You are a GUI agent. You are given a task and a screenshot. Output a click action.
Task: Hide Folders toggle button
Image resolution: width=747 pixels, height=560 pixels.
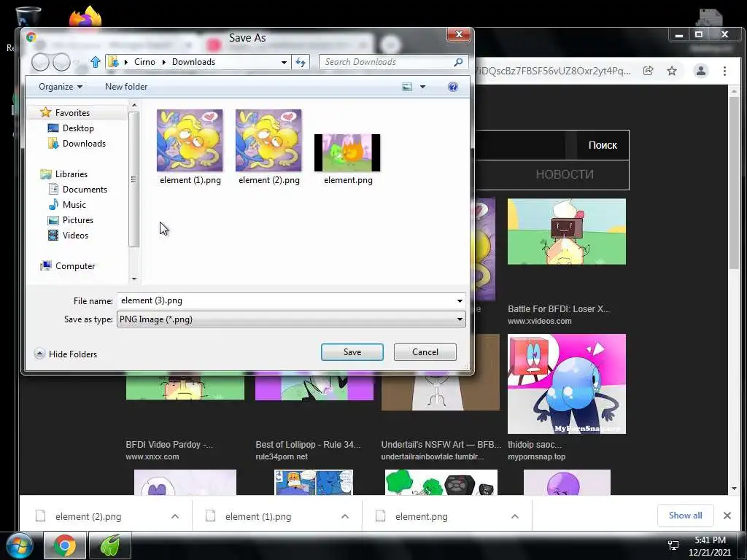66,354
